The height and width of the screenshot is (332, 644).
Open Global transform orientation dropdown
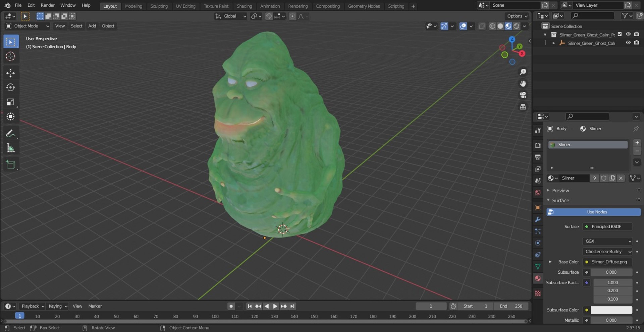(230, 16)
